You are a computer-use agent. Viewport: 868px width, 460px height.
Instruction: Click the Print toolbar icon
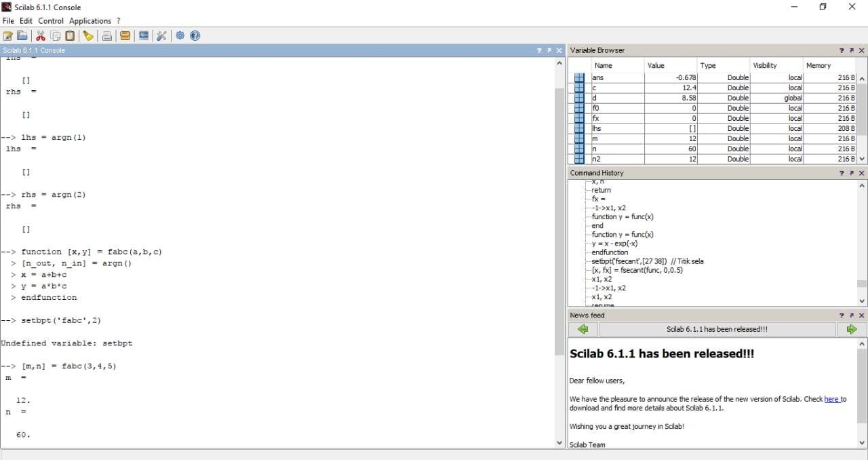(107, 36)
